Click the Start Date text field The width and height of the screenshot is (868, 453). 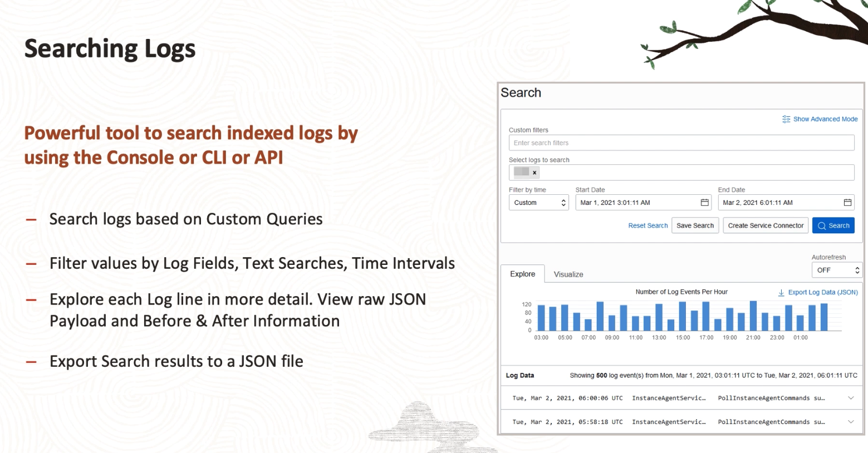tap(636, 203)
